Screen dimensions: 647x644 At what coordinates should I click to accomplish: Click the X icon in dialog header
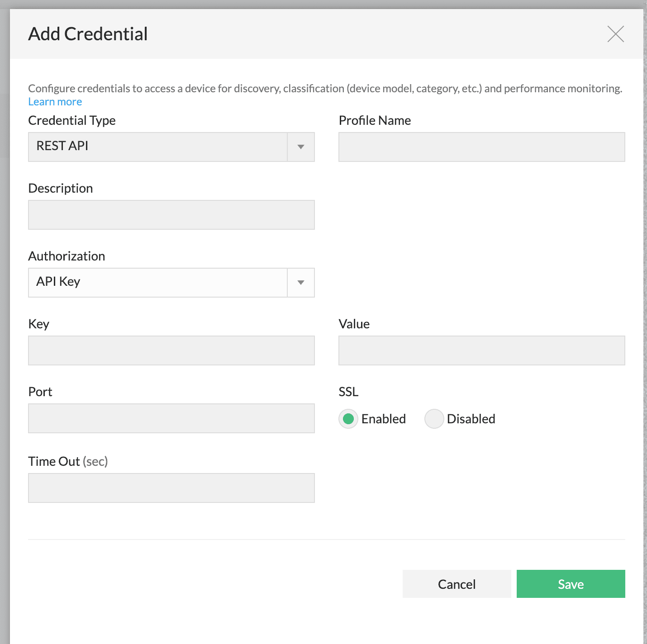point(615,34)
